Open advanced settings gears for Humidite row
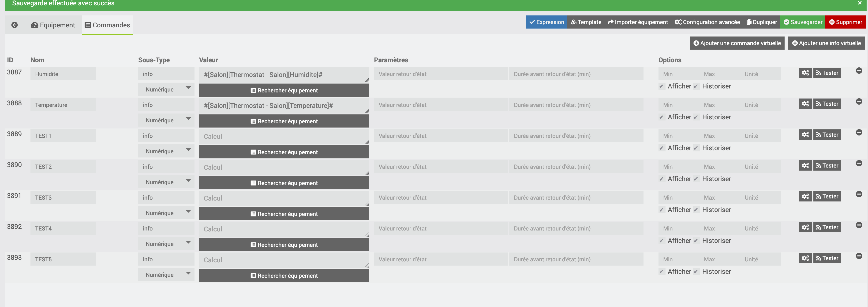 pyautogui.click(x=805, y=73)
